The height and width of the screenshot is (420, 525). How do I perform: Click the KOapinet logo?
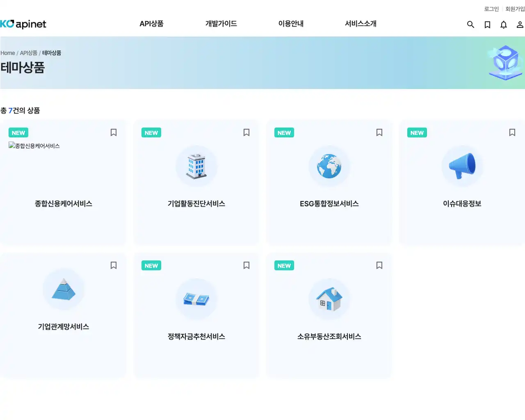point(23,24)
